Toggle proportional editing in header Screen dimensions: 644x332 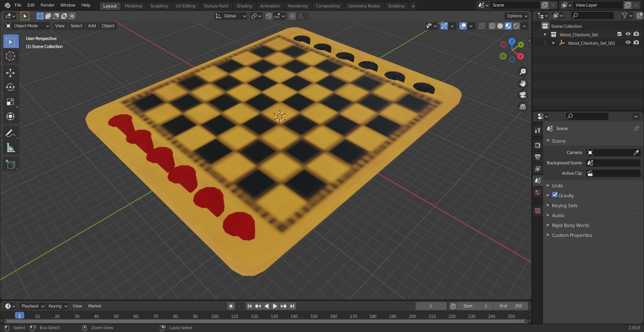tap(292, 16)
